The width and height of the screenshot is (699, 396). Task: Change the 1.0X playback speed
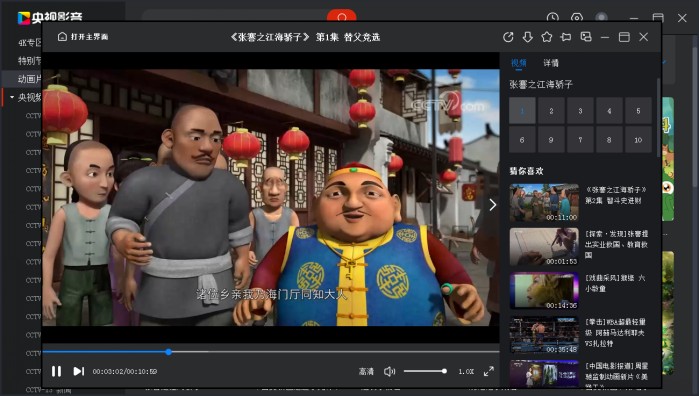coord(466,371)
